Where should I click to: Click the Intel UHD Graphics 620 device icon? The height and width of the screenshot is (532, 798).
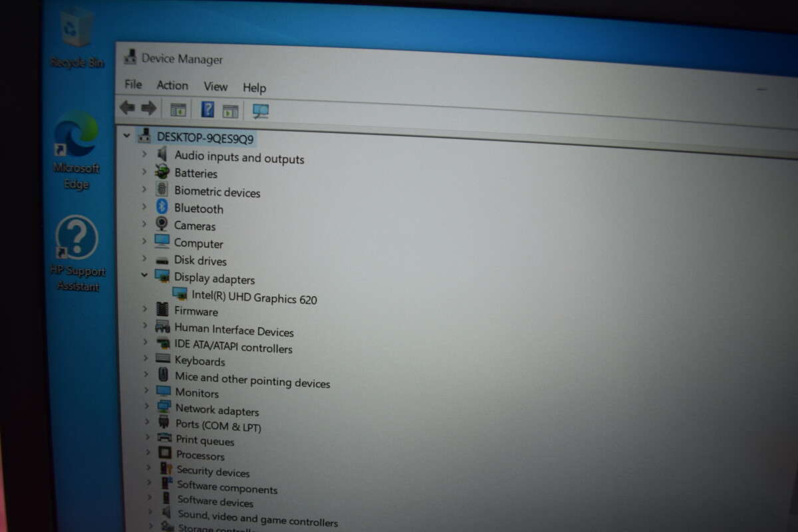point(180,293)
